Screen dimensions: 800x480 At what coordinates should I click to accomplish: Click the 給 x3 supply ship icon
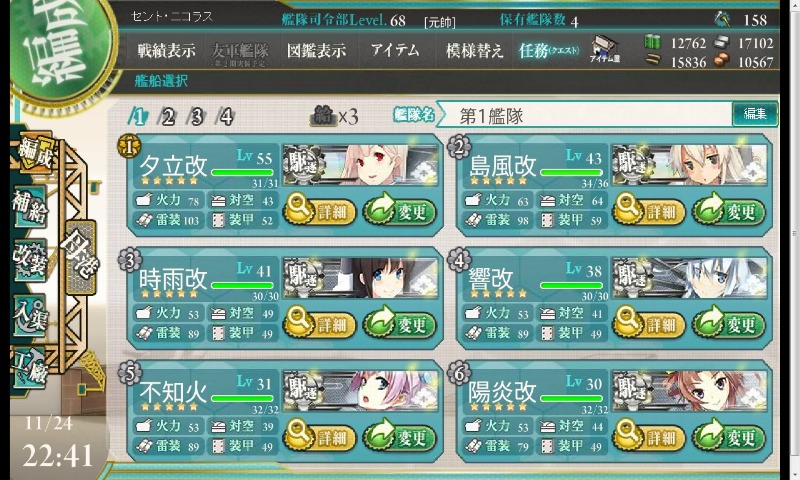pos(334,116)
